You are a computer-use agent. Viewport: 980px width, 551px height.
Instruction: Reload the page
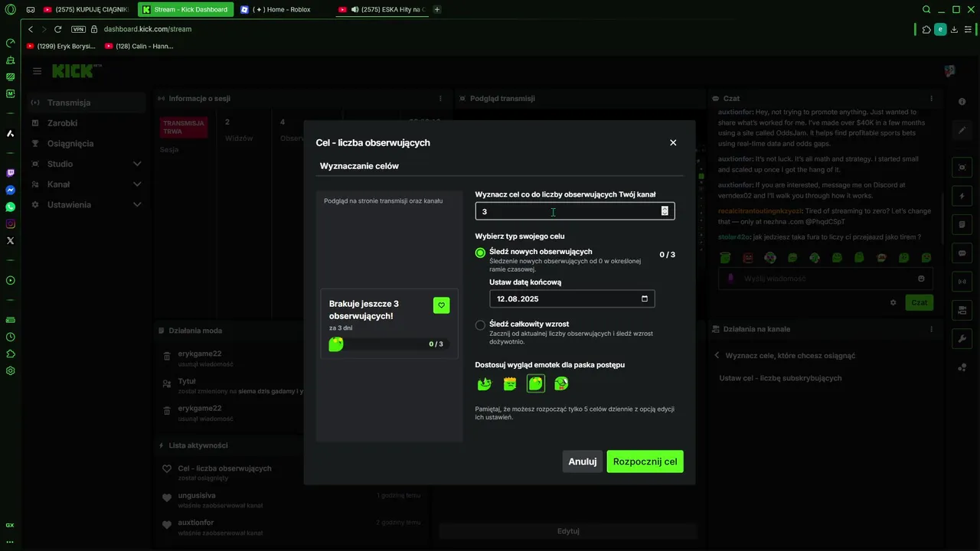pos(57,29)
